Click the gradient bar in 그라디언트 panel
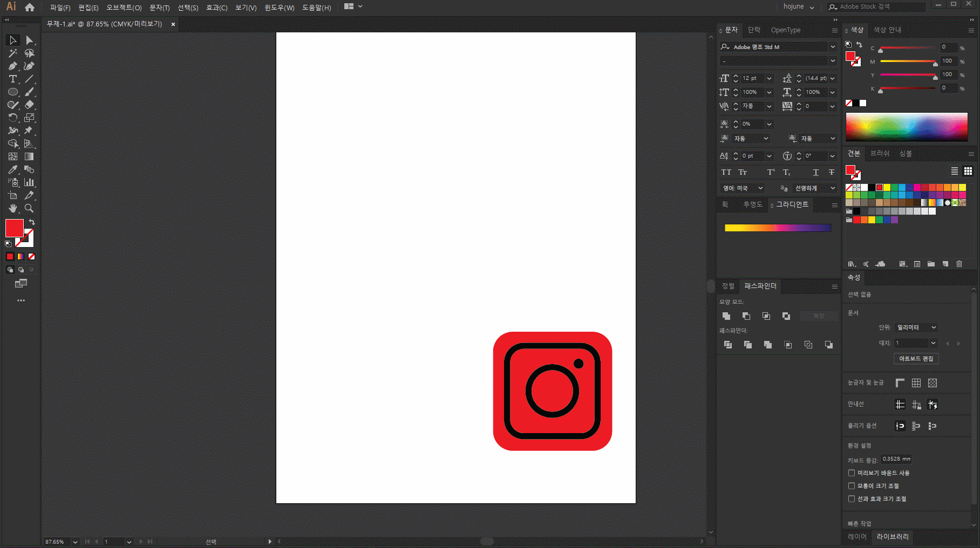This screenshot has width=980, height=548. (x=778, y=228)
